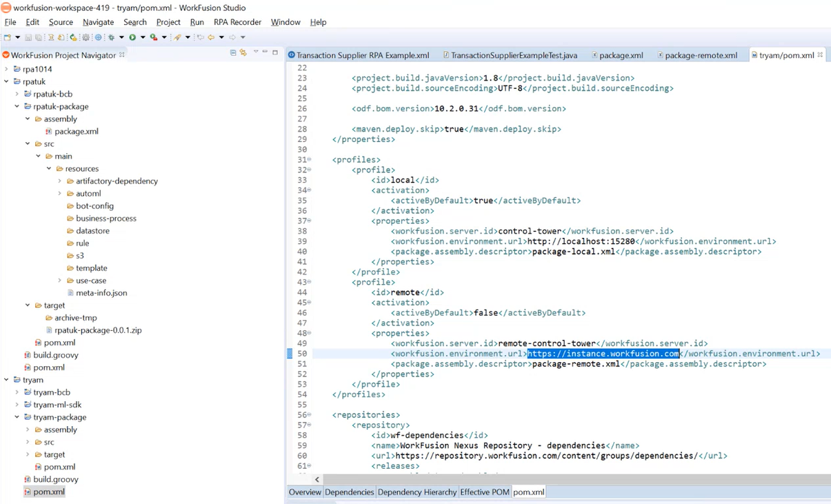Open the Run configurations dropdown arrow
The height and width of the screenshot is (504, 831).
pos(143,37)
